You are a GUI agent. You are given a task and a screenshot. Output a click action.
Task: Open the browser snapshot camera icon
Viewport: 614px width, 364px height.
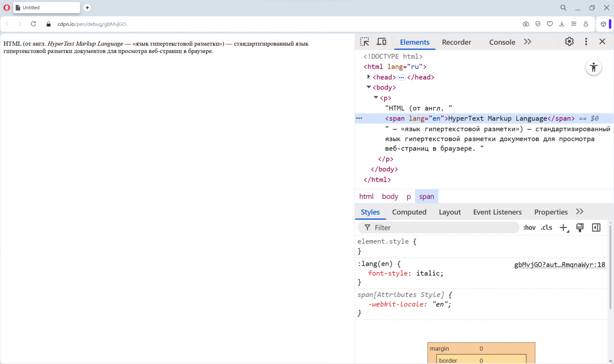pos(526,24)
